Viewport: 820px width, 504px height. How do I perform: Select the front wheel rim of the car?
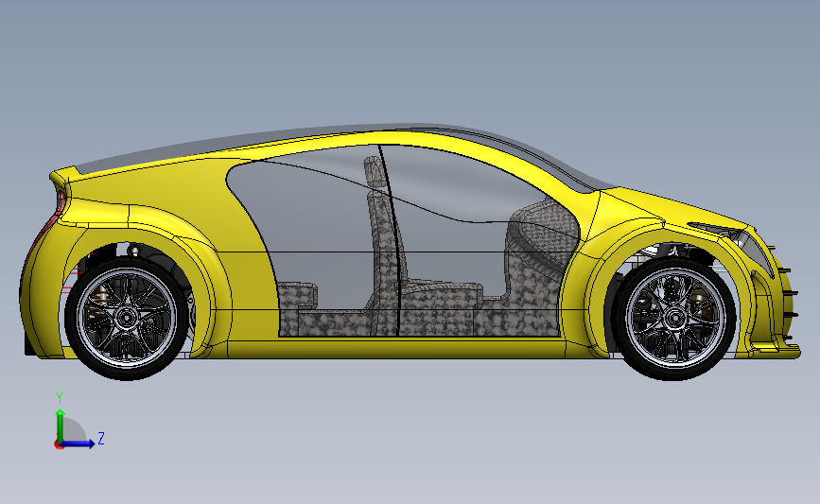(x=675, y=317)
